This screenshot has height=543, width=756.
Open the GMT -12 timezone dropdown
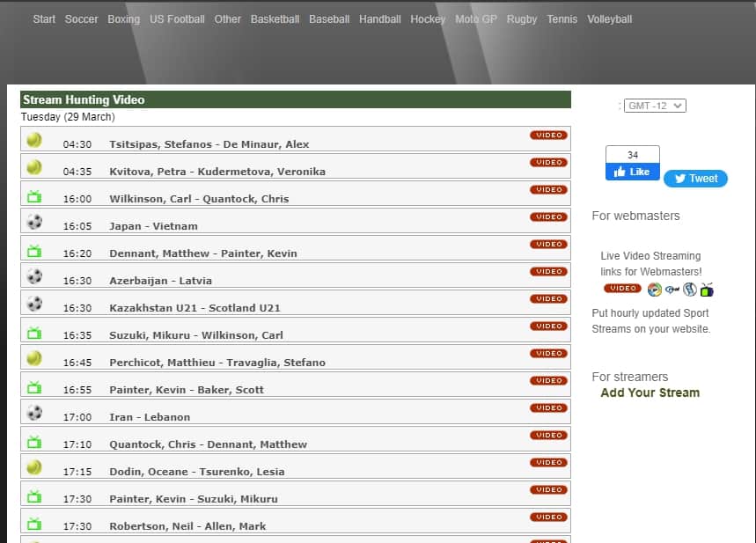pyautogui.click(x=655, y=106)
